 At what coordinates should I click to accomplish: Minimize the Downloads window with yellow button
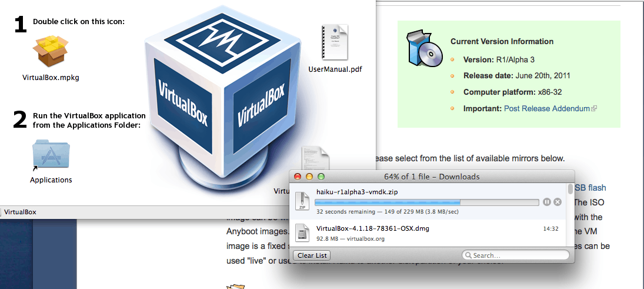[x=309, y=177]
